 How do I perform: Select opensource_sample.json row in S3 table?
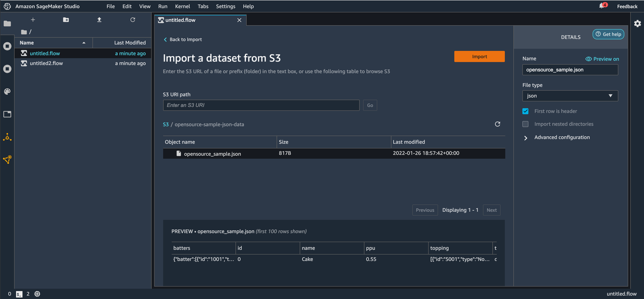point(334,153)
